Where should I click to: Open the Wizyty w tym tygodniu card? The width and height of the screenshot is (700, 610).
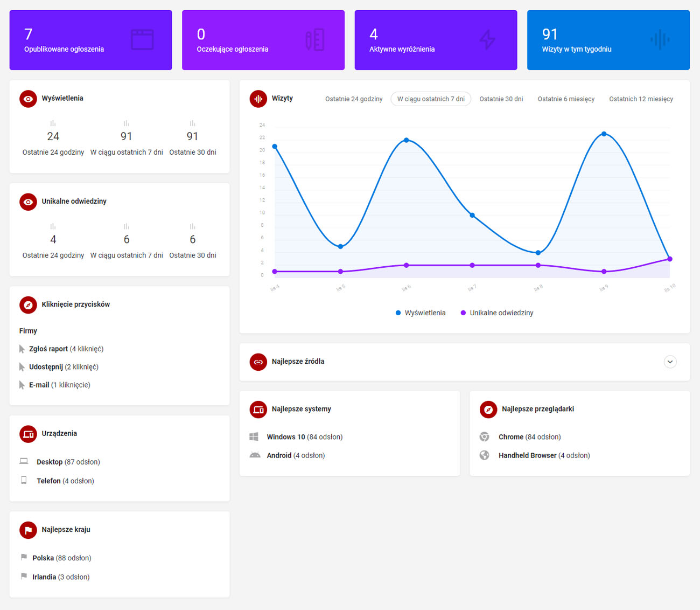coord(608,40)
